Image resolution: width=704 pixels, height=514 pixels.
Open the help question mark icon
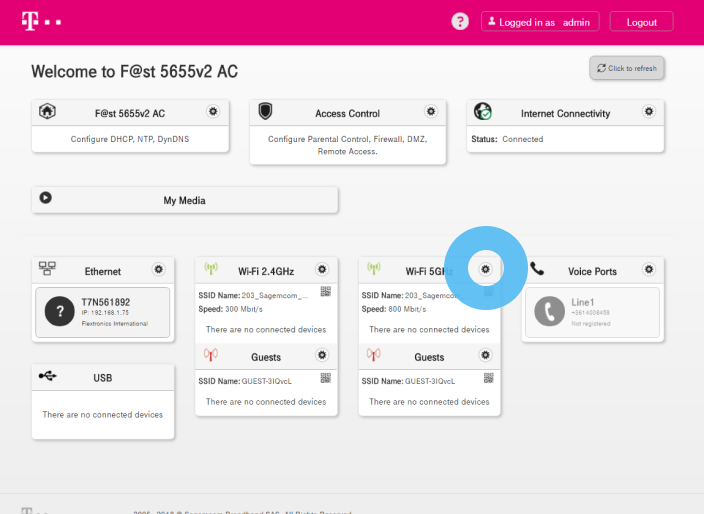[460, 21]
